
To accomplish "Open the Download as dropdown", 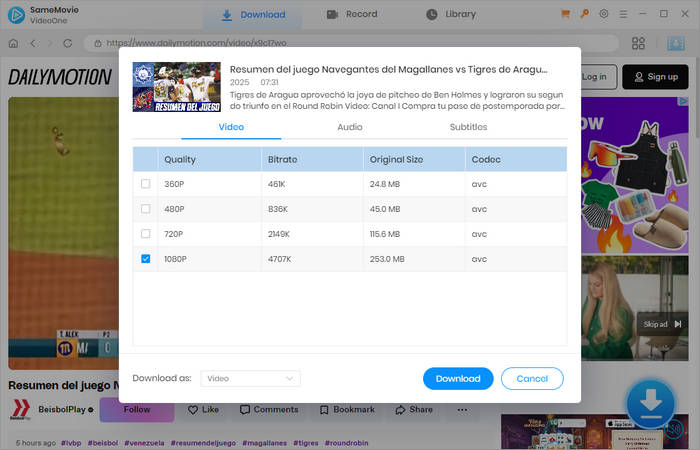I will (250, 379).
